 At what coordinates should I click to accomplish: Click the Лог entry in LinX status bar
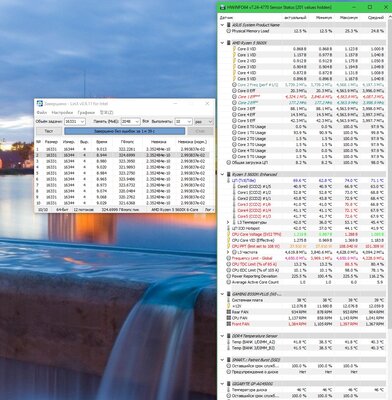[208, 210]
